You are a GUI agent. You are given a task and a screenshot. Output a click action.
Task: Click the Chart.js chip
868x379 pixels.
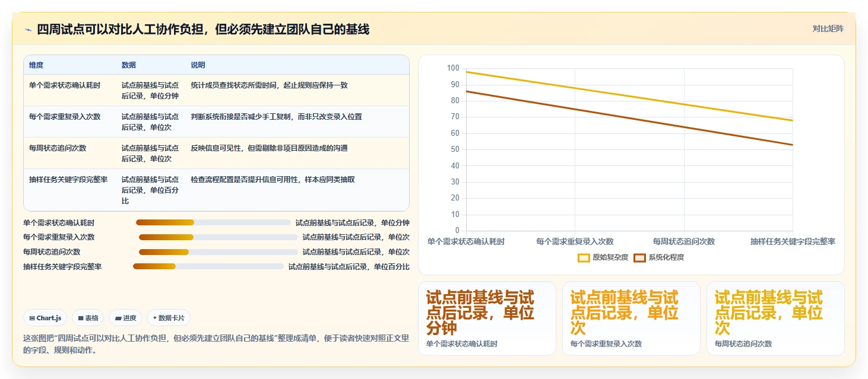(x=45, y=318)
